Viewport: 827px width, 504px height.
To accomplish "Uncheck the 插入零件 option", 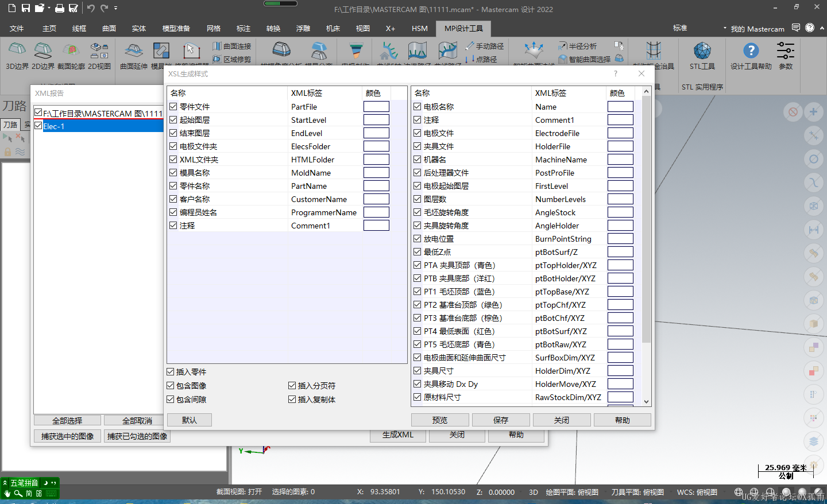I will (171, 372).
